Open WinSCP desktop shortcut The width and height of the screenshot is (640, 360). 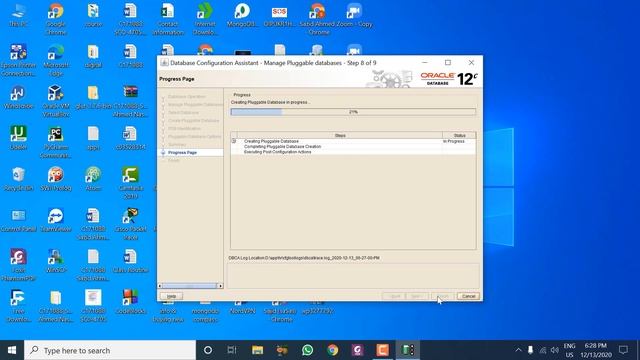pyautogui.click(x=56, y=261)
